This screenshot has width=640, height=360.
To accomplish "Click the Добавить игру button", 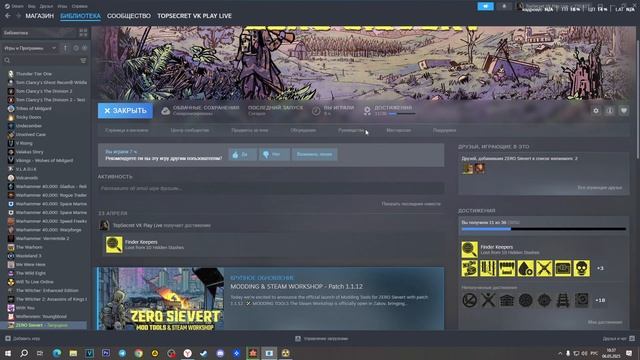I will click(23, 339).
